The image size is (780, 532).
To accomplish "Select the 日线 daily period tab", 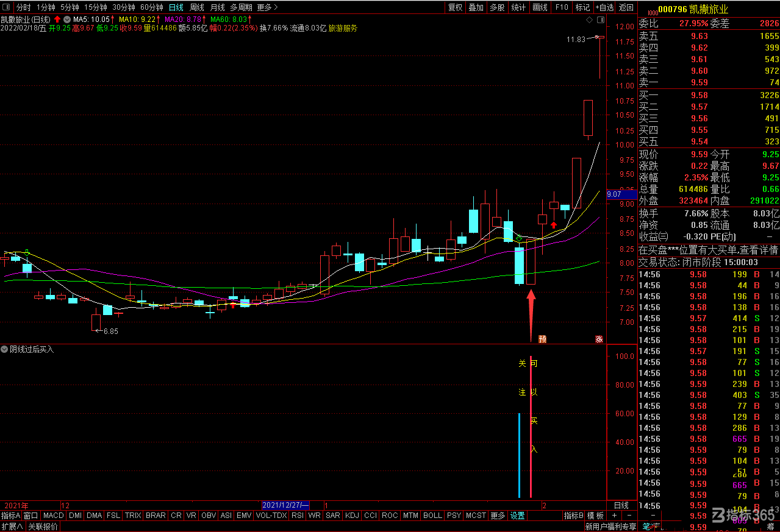I will pyautogui.click(x=176, y=7).
